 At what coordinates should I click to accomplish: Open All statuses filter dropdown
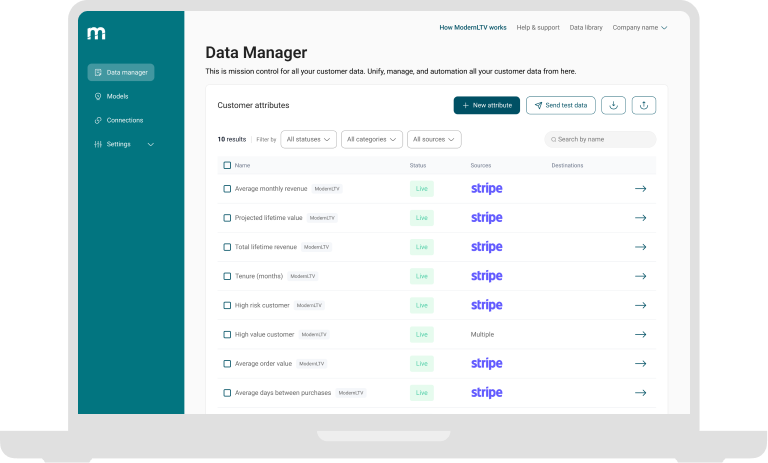(309, 140)
